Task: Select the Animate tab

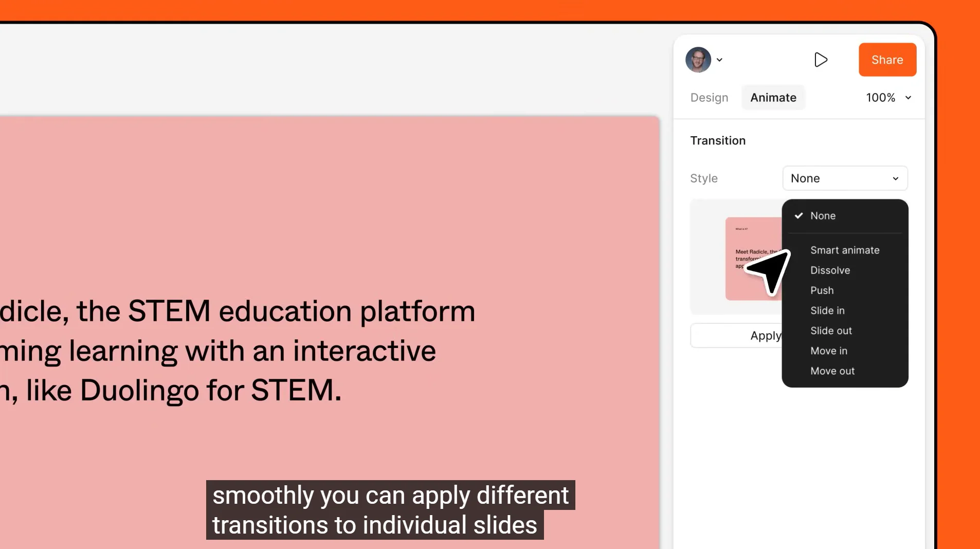Action: click(x=773, y=98)
